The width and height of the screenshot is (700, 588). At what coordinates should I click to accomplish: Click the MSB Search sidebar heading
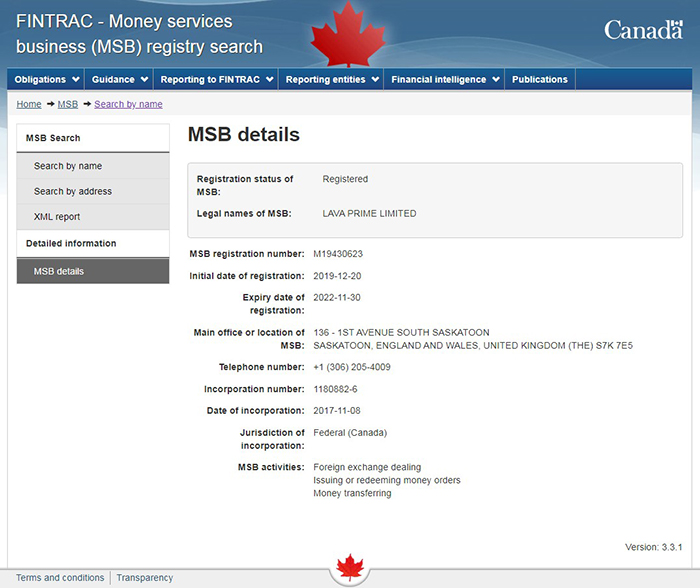click(x=53, y=138)
